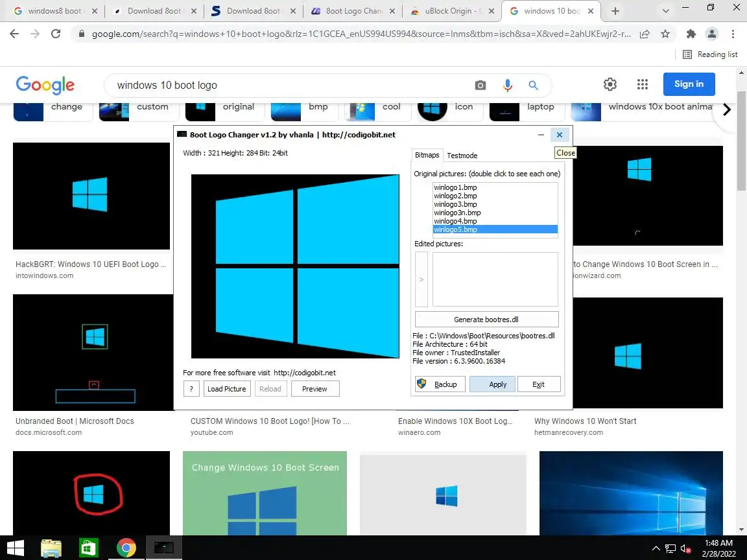Select winlogo2.bmp in original pictures
The height and width of the screenshot is (560, 747).
[x=495, y=196]
